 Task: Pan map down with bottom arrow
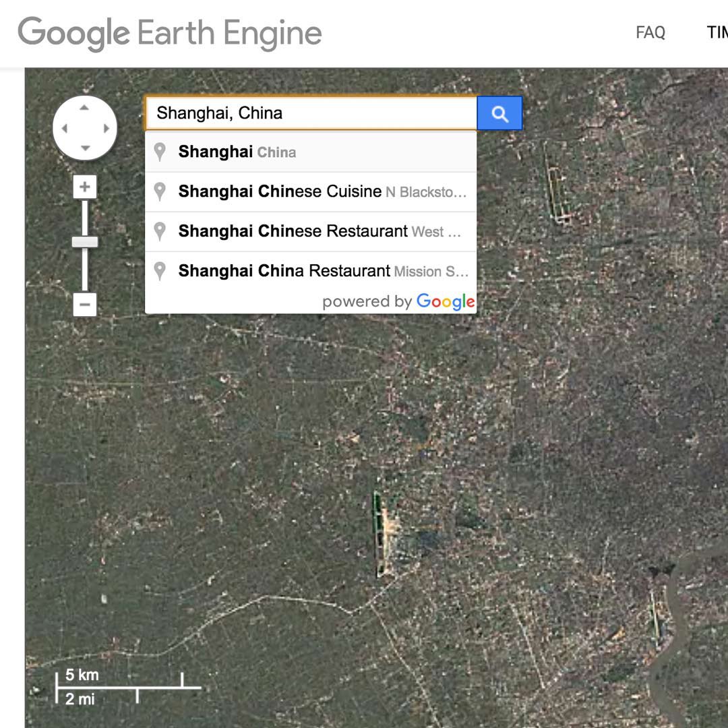(x=85, y=148)
